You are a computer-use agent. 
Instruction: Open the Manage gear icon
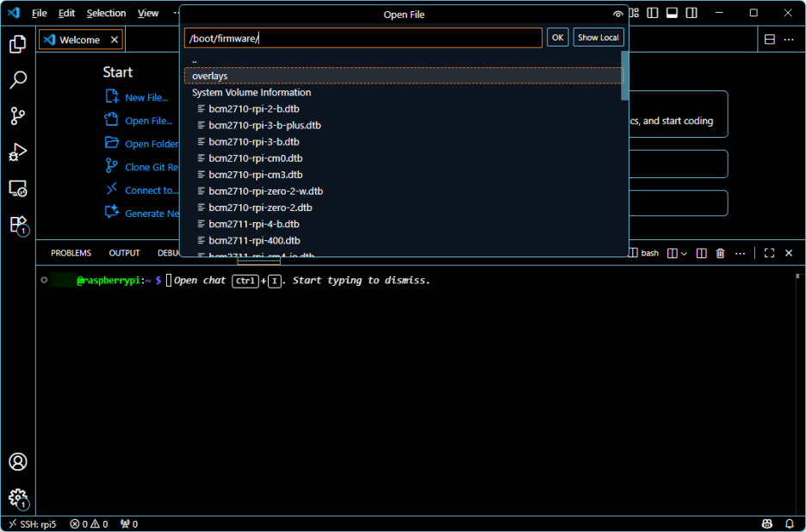(x=18, y=498)
